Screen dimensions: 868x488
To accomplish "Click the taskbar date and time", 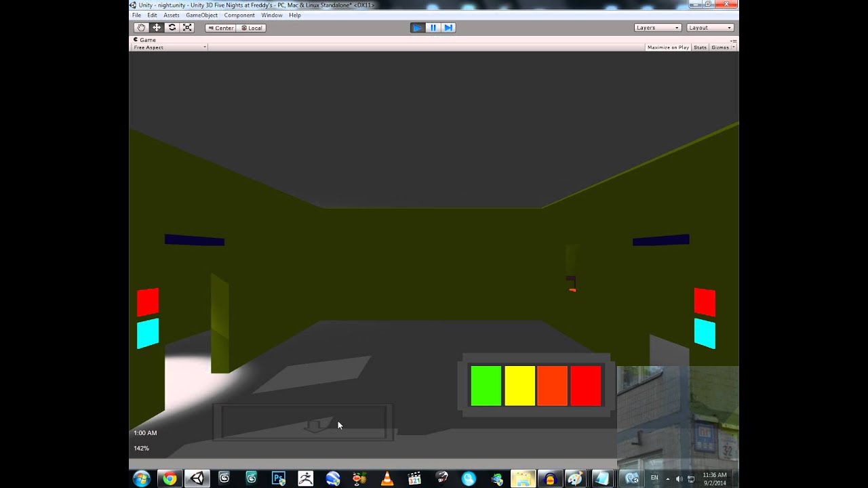I will pos(715,479).
